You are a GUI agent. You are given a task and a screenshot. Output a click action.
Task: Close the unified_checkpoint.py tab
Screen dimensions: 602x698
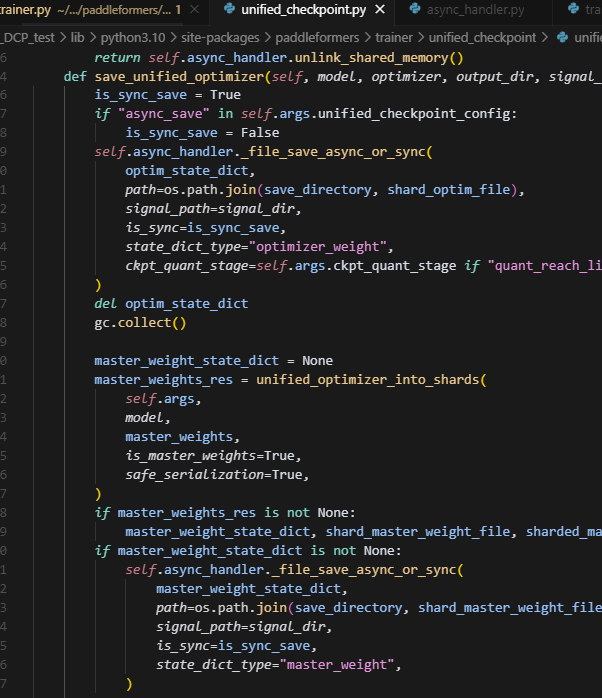[380, 11]
